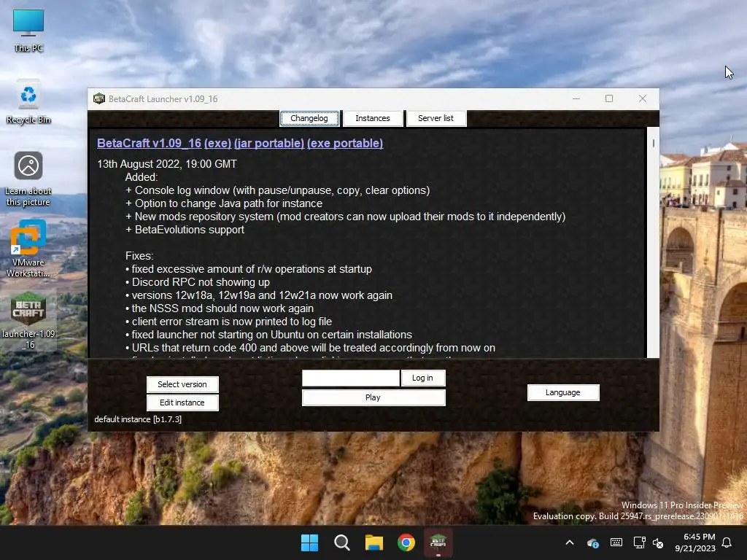Click 'the NSSS mod should now work again'
The image size is (747, 560).
220,308
